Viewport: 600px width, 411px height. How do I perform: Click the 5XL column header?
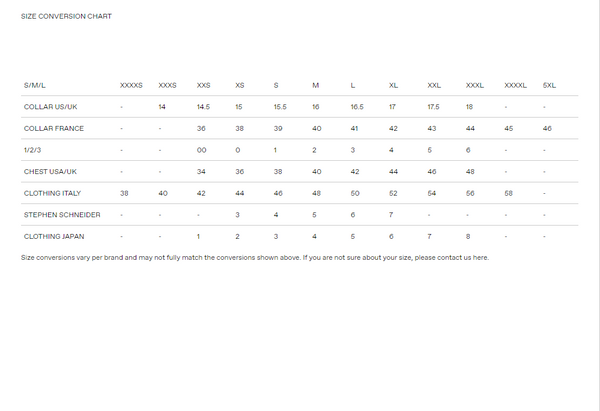549,85
